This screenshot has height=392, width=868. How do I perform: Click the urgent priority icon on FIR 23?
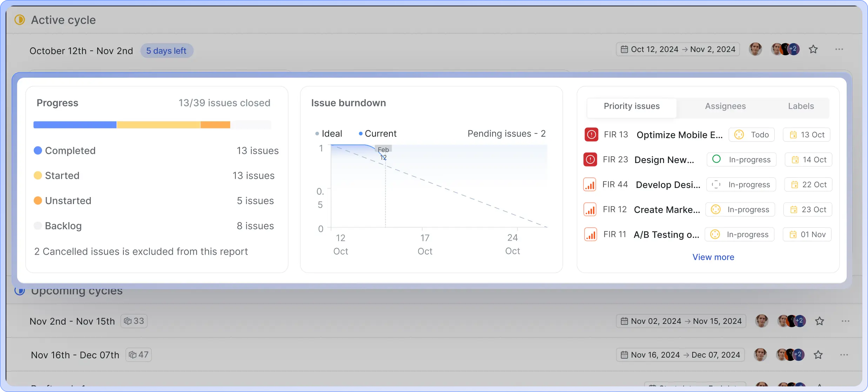pos(590,159)
